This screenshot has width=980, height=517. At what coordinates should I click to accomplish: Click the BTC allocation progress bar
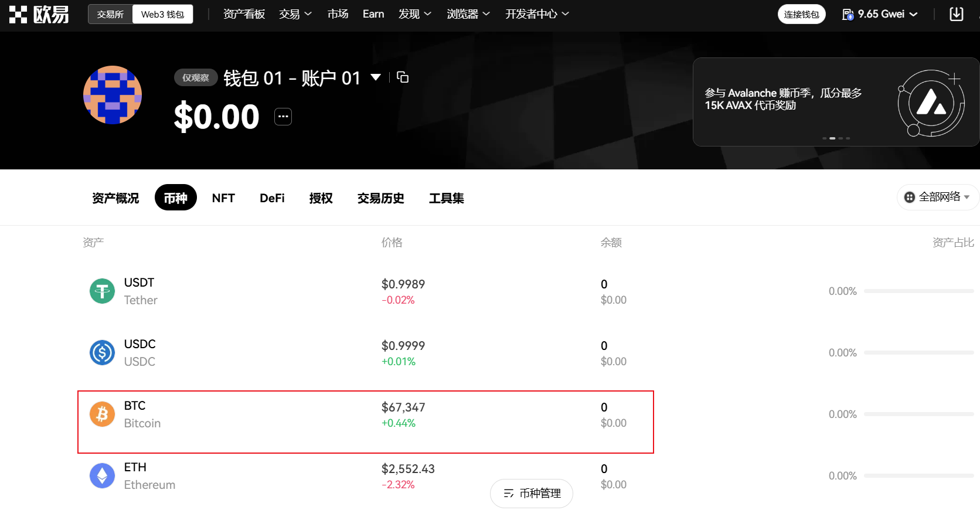(x=918, y=414)
